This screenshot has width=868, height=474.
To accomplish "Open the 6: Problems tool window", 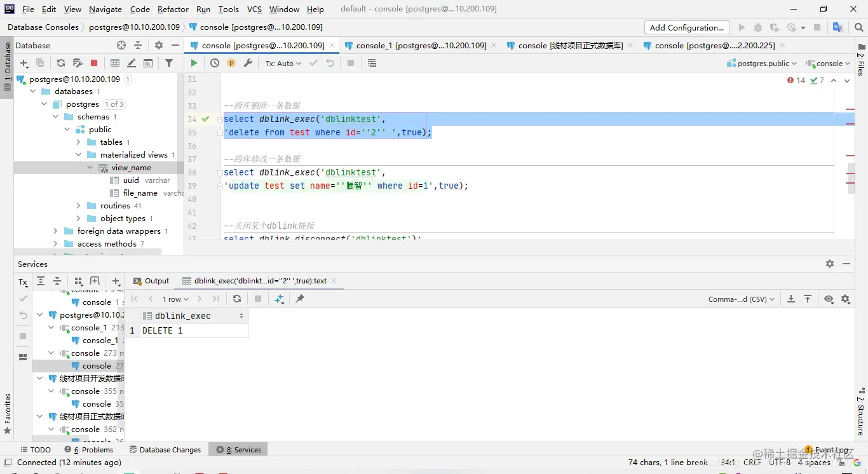I will click(x=88, y=449).
